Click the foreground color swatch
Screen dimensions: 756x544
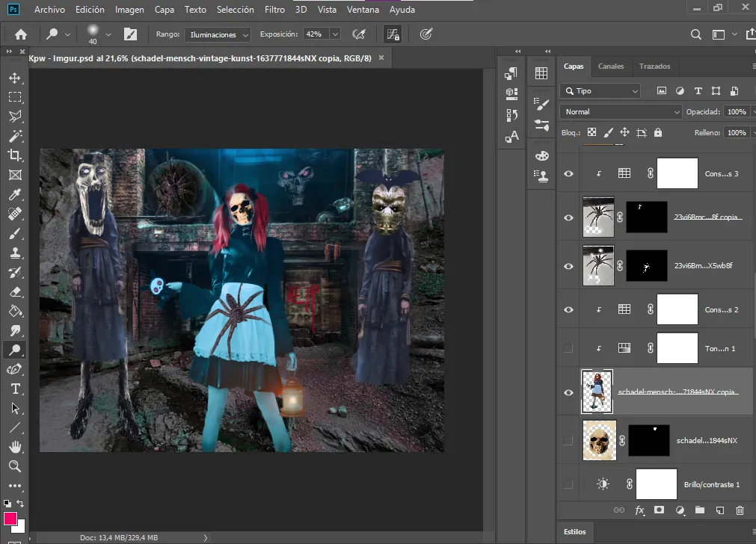click(x=10, y=519)
